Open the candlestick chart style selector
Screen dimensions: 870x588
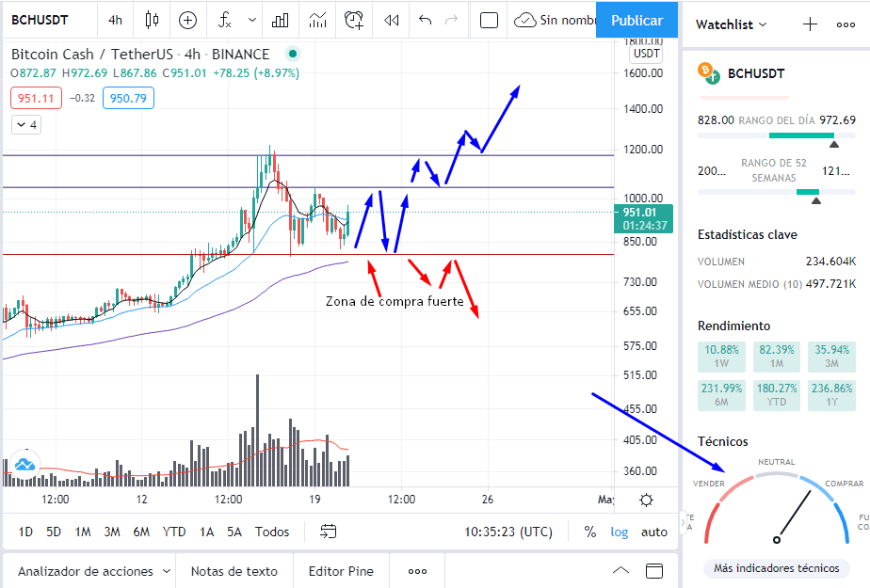pyautogui.click(x=152, y=21)
